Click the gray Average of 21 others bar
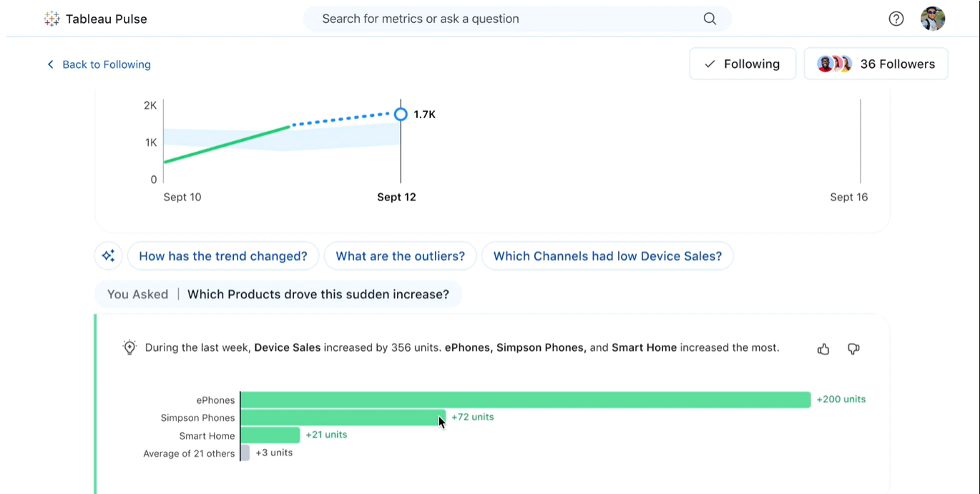This screenshot has height=494, width=980. (x=245, y=453)
